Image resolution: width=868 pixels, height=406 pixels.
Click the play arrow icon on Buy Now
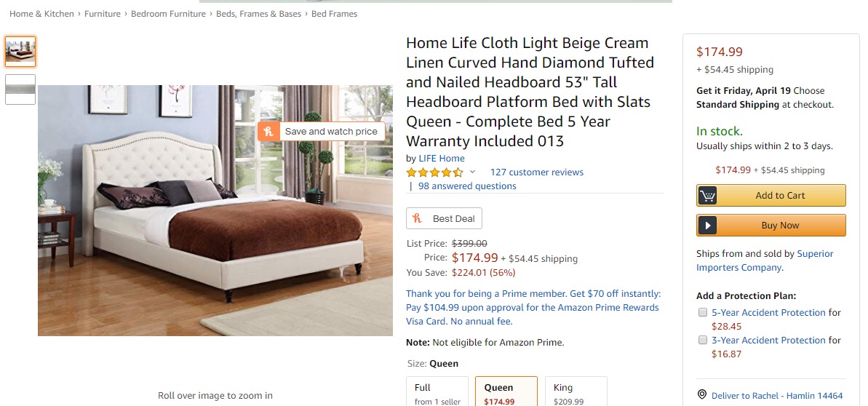[x=707, y=226]
